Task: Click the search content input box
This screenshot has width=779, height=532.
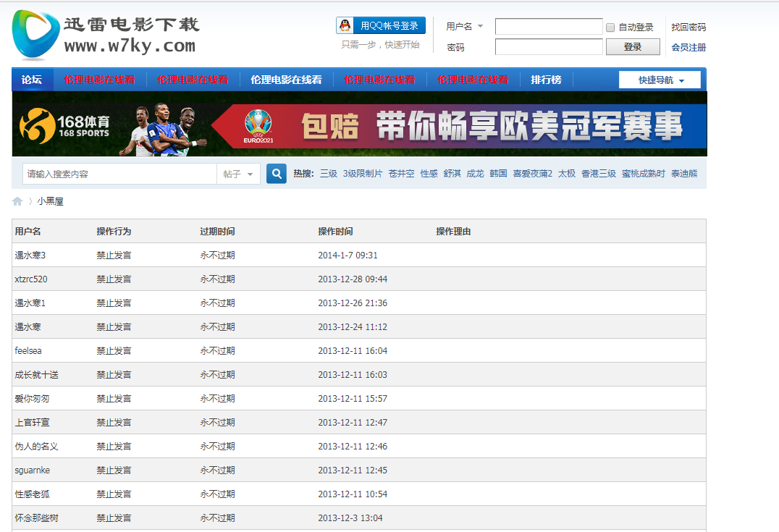Action: point(119,174)
